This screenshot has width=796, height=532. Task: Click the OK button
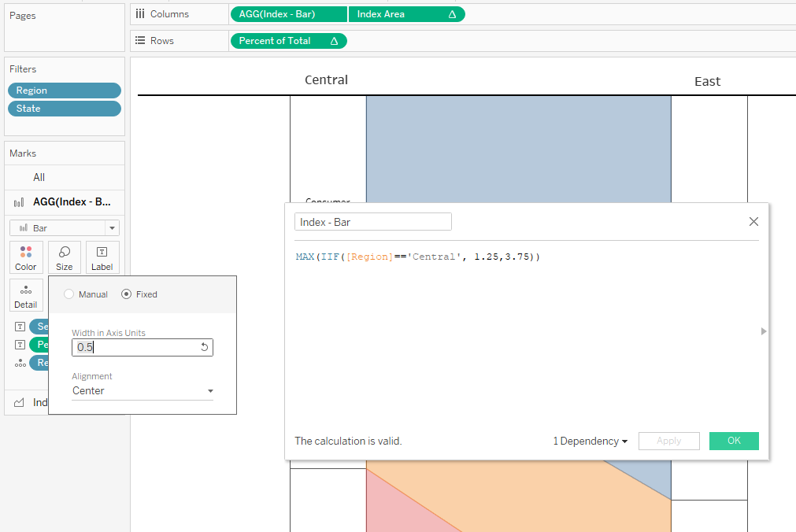point(734,441)
